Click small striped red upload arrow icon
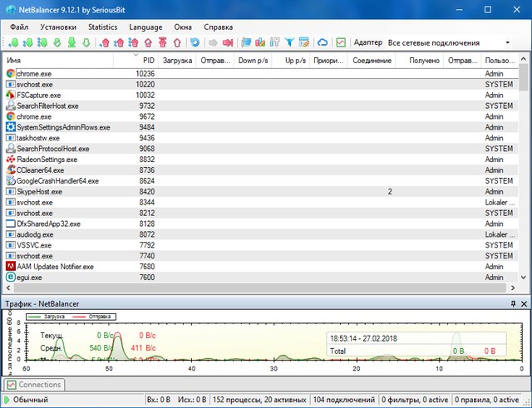 [x=148, y=42]
